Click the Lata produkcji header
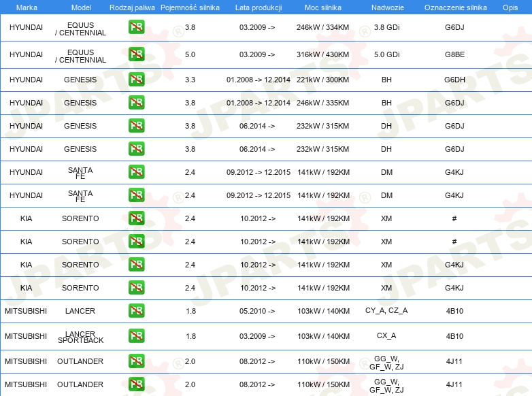This screenshot has height=396, width=532. click(257, 7)
